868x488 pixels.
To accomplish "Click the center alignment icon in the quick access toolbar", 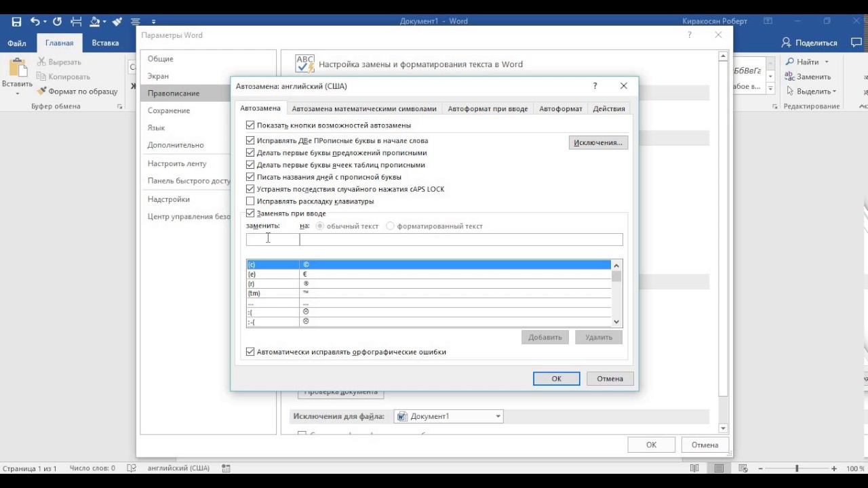I will (x=136, y=22).
